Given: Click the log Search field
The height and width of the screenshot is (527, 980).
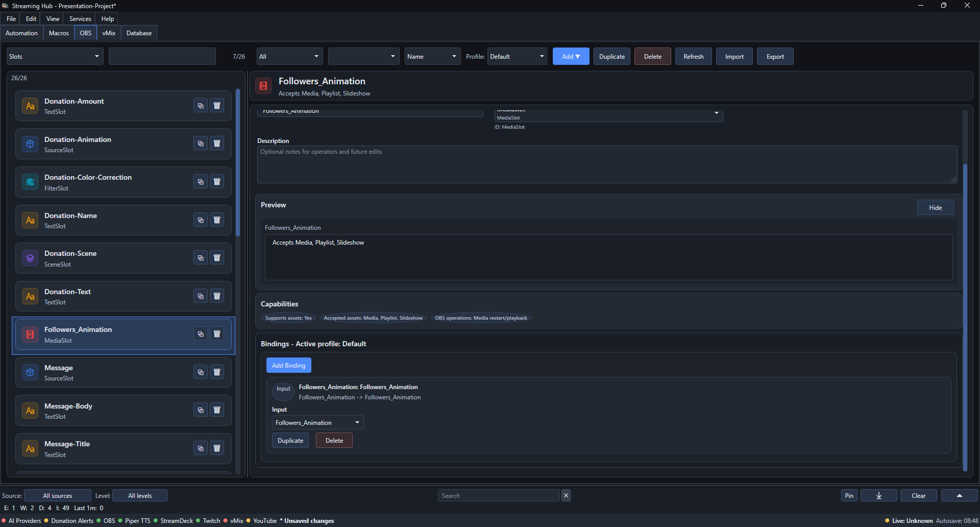Looking at the screenshot, I should [x=499, y=495].
